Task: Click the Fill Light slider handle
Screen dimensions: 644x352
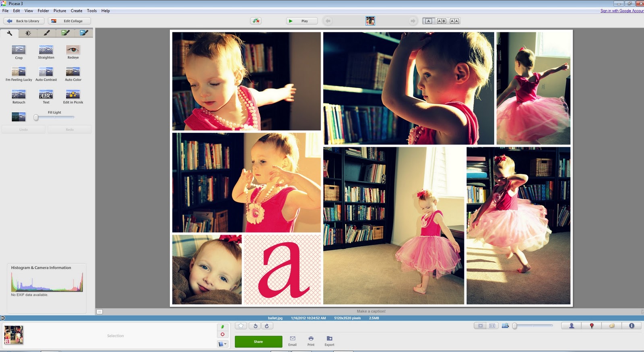Action: click(x=36, y=118)
